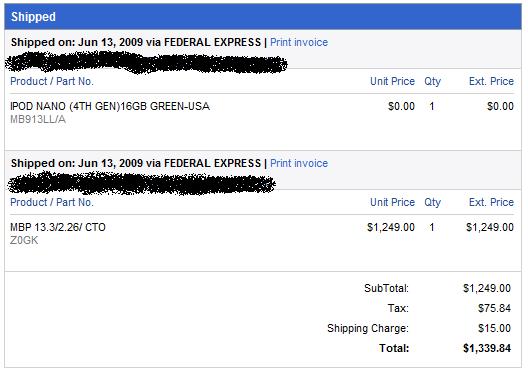Screen dimensions: 528x372
Task: Click part number Z0GK
Action: pos(24,240)
